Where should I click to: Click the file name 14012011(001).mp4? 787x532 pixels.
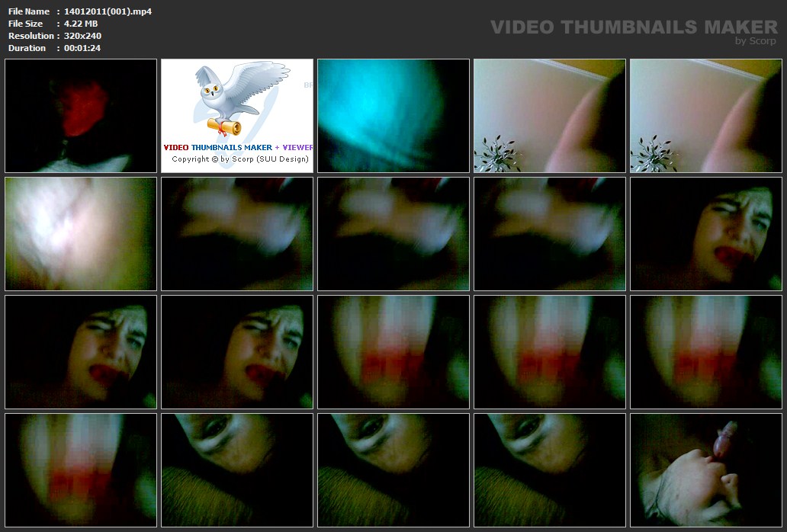(x=108, y=11)
